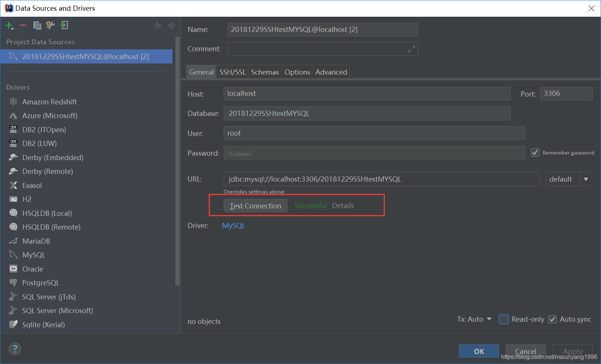Open the add data source dropdown arrow

pos(12,28)
